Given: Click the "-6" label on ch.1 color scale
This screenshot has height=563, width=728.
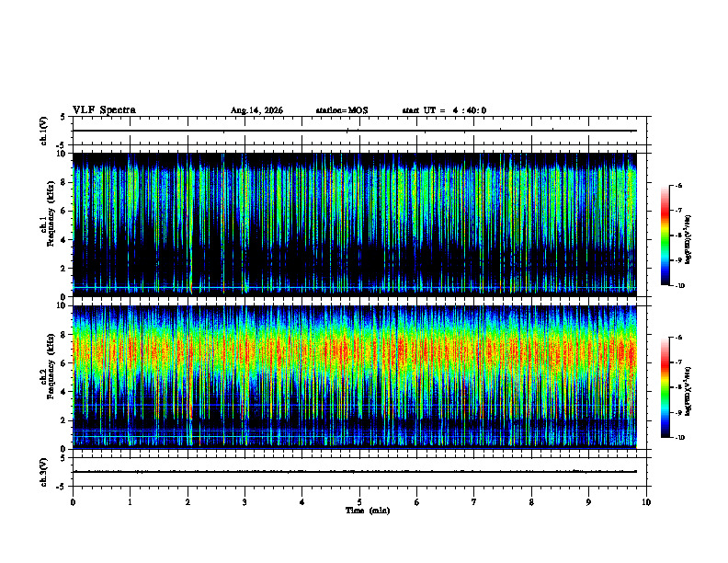Looking at the screenshot, I should click(678, 185).
